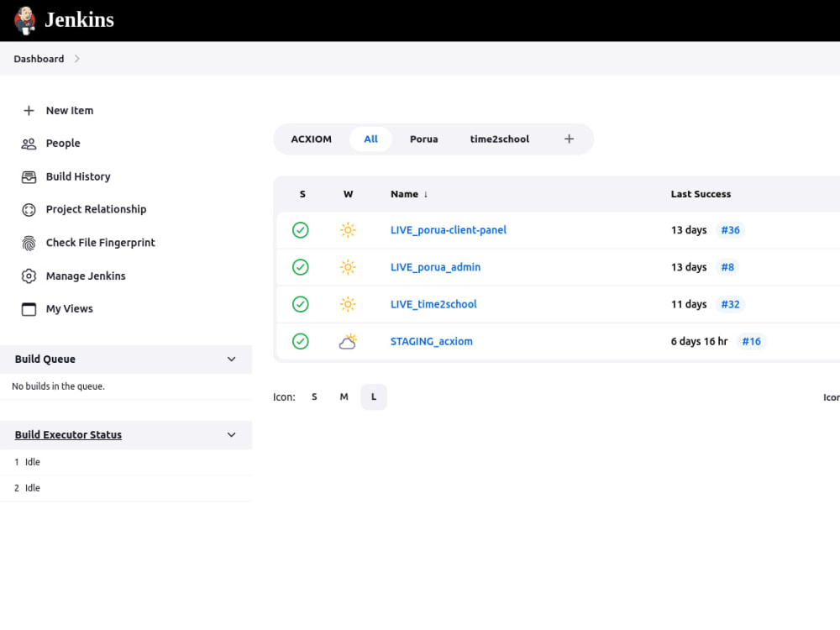Open My Views link

coord(69,309)
